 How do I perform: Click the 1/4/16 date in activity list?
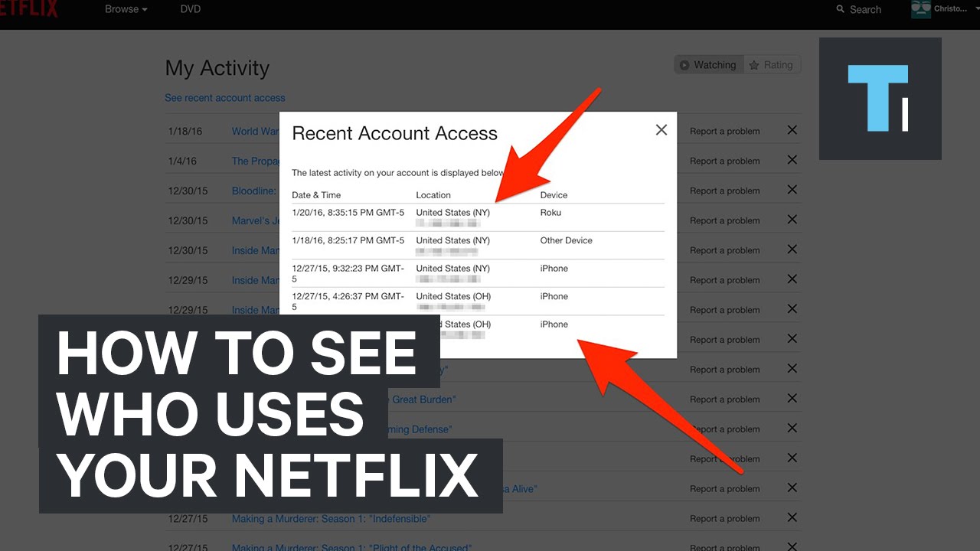[x=182, y=161]
